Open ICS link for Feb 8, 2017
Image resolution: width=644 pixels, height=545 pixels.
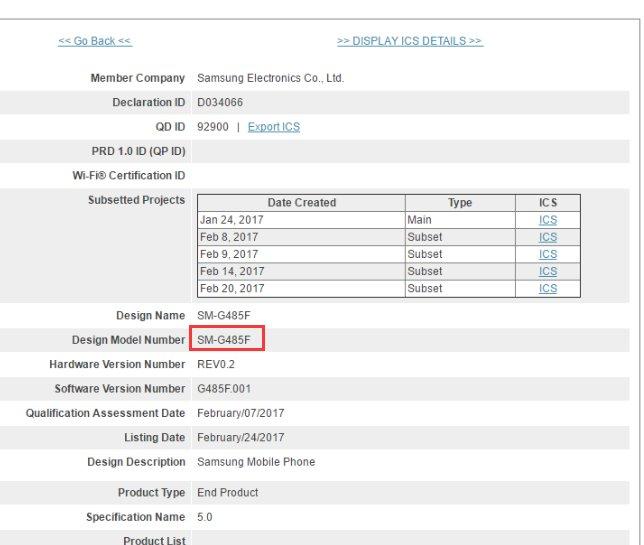pos(548,237)
